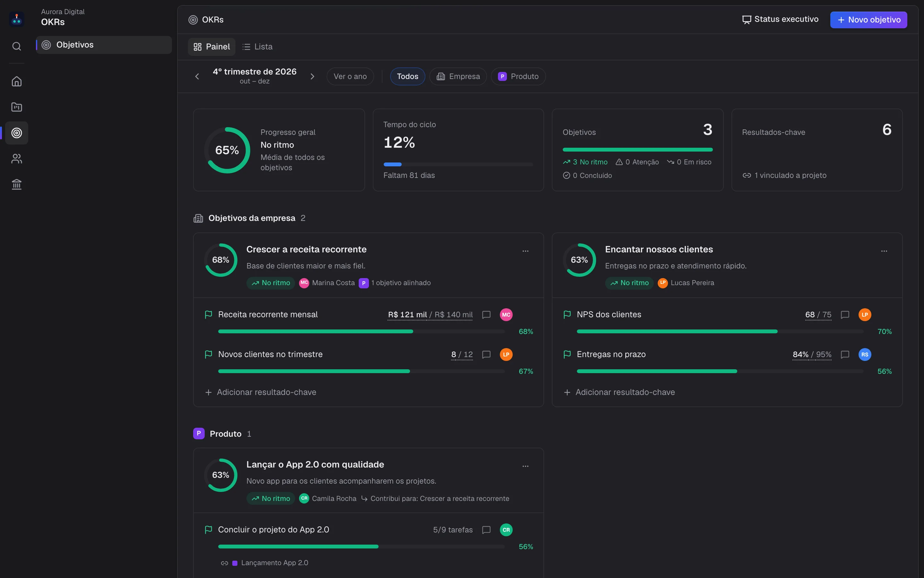
Task: Open comments for Receita recorrente mensal
Action: 486,315
